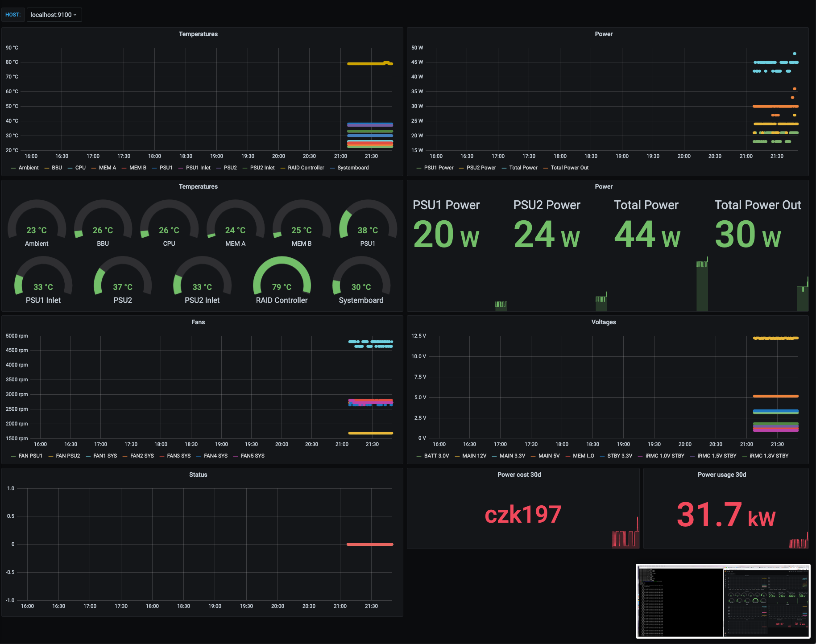Click the CPU 26 °C gauge
This screenshot has width=816, height=644.
point(169,223)
